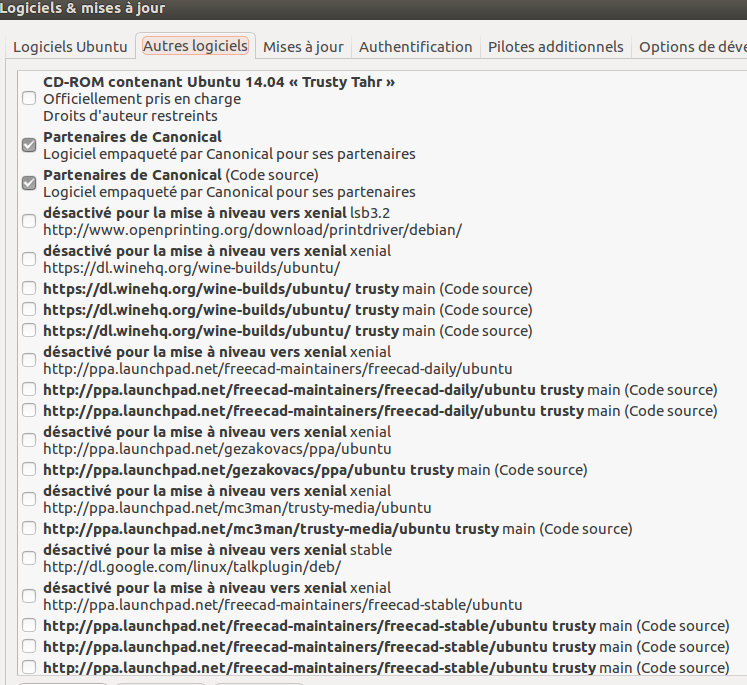The height and width of the screenshot is (685, 747).
Task: Go to the Authentification tab
Action: pyautogui.click(x=415, y=47)
